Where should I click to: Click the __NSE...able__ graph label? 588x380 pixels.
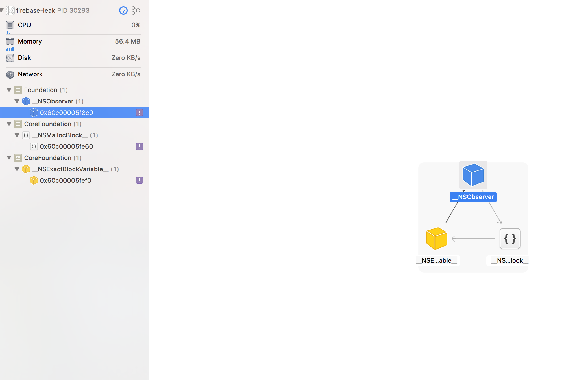[x=437, y=260]
